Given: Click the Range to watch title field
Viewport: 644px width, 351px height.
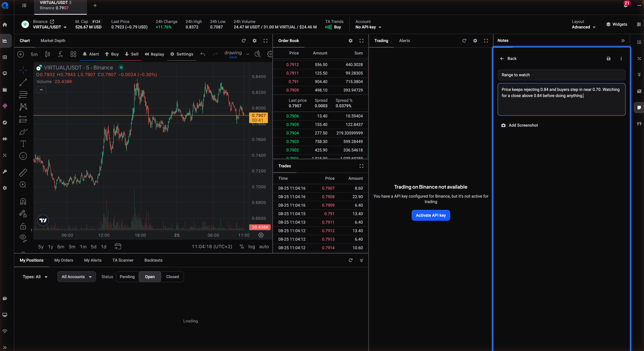Looking at the screenshot, I should pos(561,75).
